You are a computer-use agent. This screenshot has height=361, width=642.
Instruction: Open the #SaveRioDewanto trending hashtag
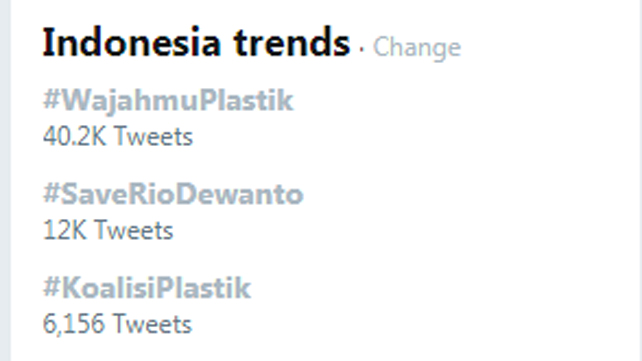[173, 194]
